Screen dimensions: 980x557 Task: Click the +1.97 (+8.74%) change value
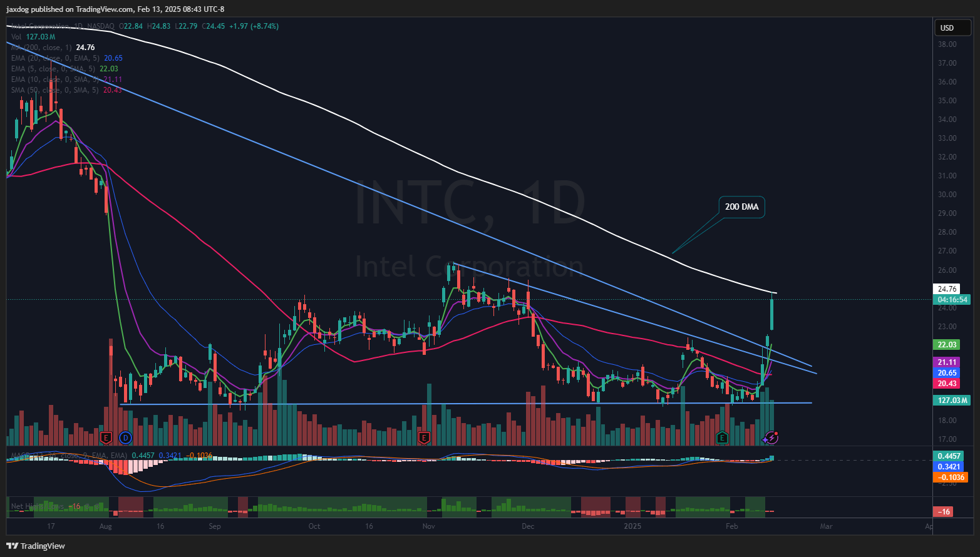[x=254, y=26]
